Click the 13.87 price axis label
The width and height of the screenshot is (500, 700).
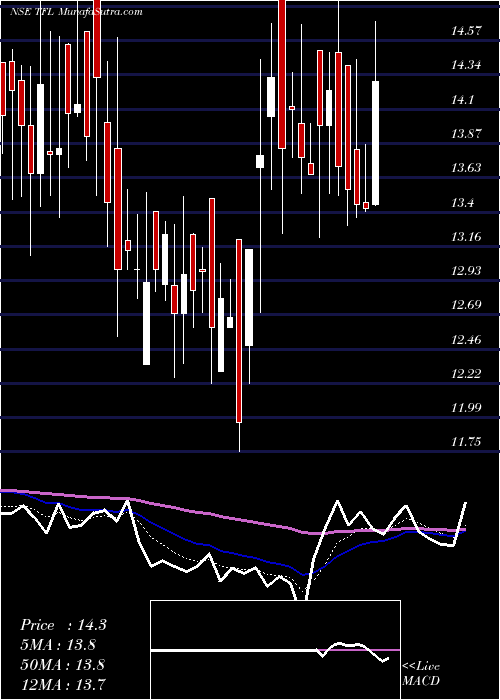point(466,134)
